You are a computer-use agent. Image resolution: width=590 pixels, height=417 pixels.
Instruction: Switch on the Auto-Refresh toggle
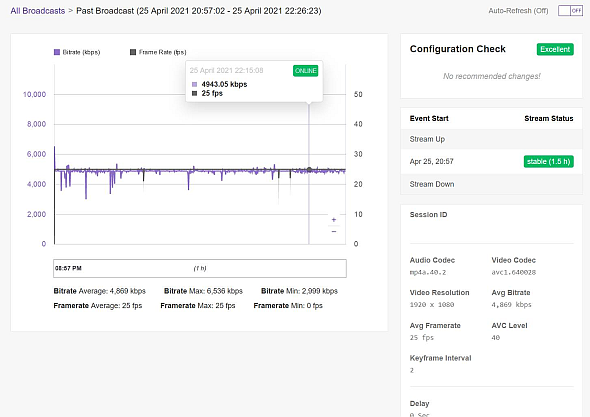point(570,11)
